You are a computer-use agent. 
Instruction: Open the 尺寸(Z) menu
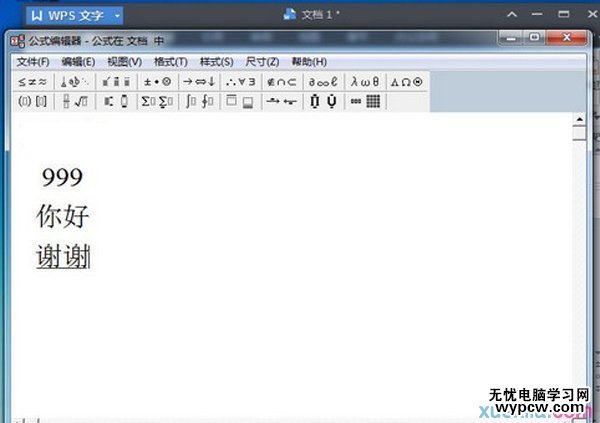[262, 62]
